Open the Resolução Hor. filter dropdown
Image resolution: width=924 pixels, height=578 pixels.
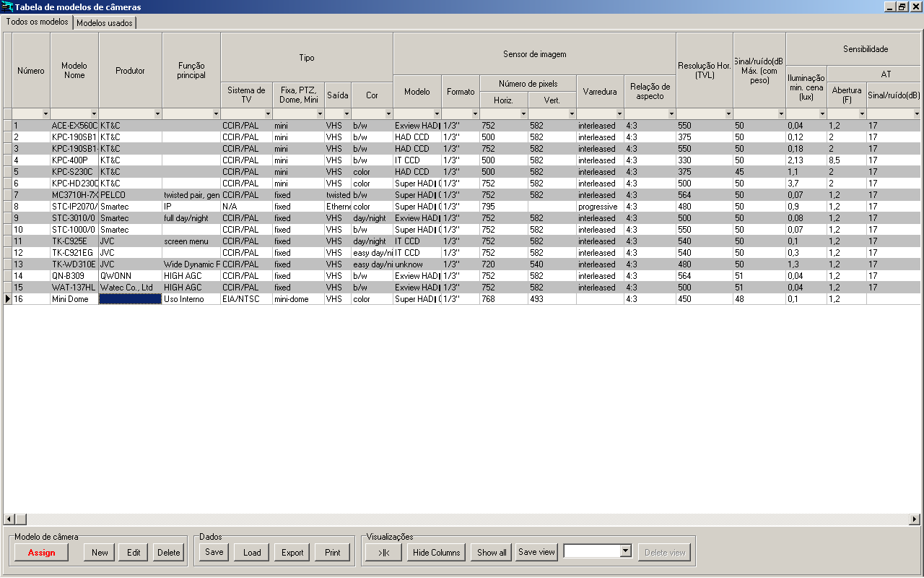[728, 114]
